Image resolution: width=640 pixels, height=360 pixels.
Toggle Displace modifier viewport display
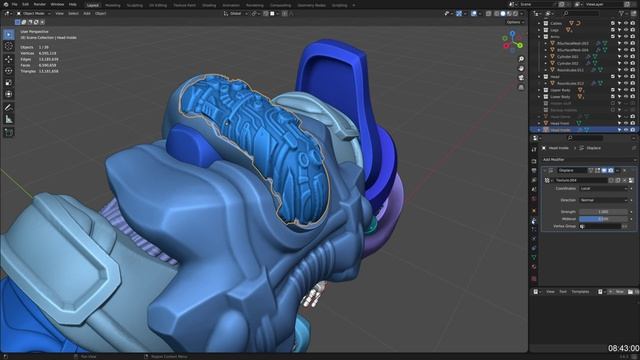click(x=604, y=170)
